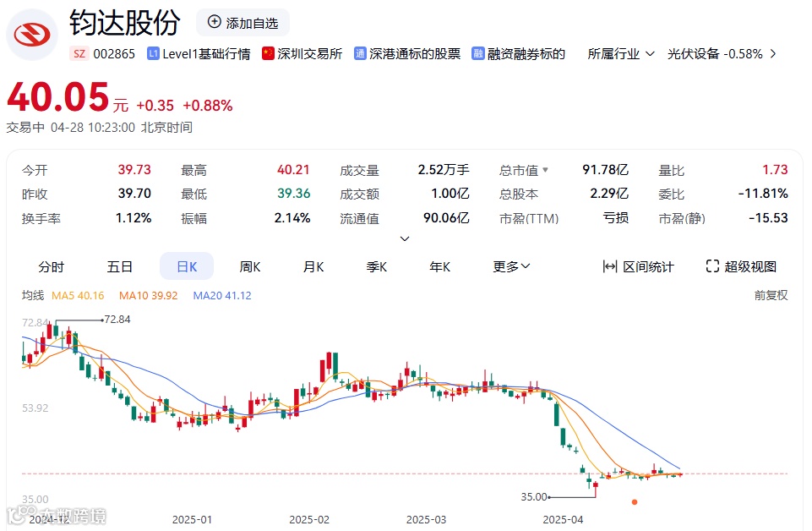Click the 区间统计 range icon
This screenshot has height=531, width=812.
[609, 266]
